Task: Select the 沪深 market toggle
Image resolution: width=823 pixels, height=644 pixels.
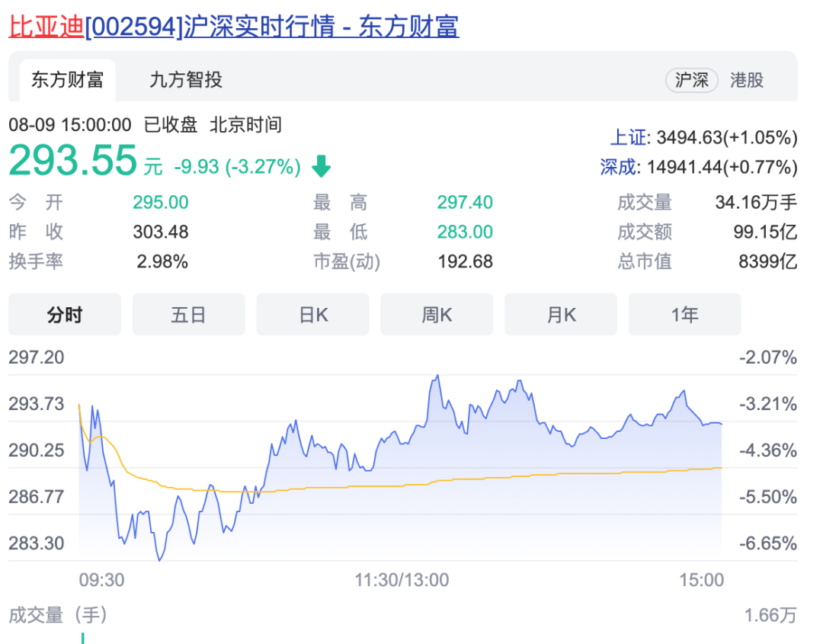Action: 691,80
